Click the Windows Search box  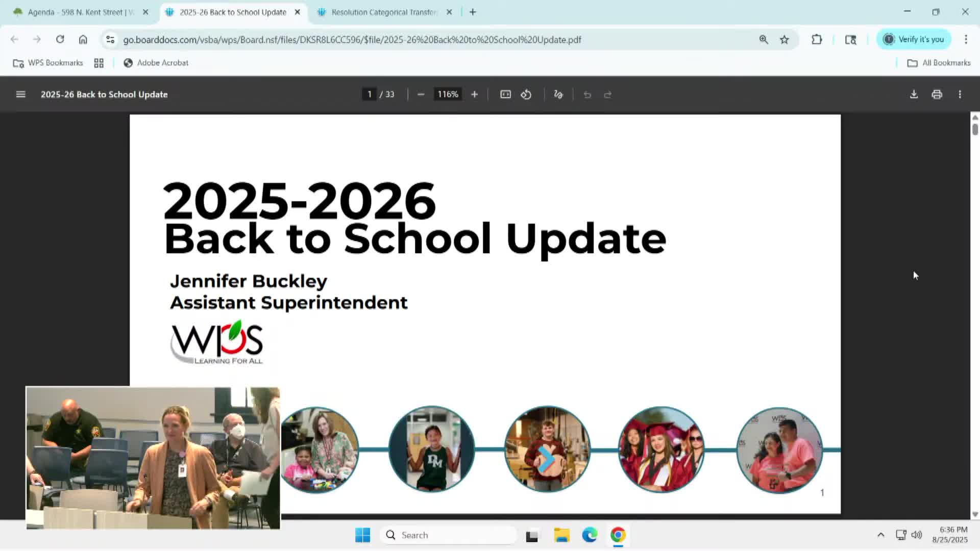point(448,535)
